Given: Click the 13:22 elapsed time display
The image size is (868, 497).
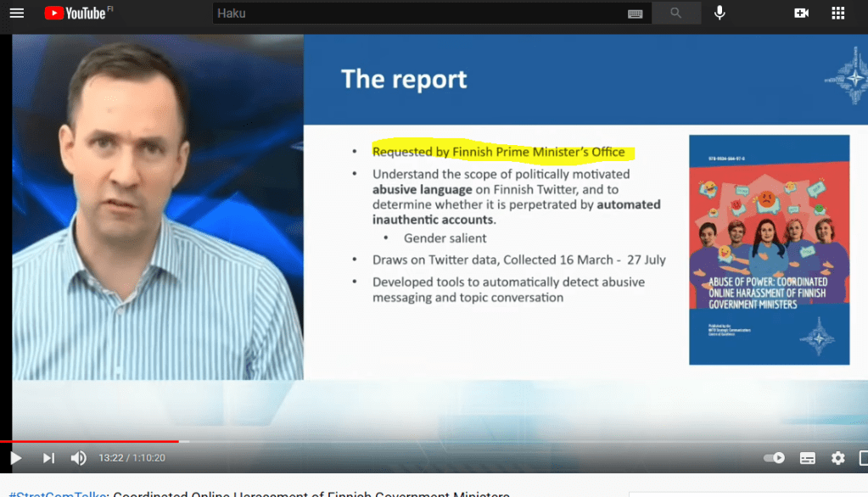Looking at the screenshot, I should tap(110, 458).
